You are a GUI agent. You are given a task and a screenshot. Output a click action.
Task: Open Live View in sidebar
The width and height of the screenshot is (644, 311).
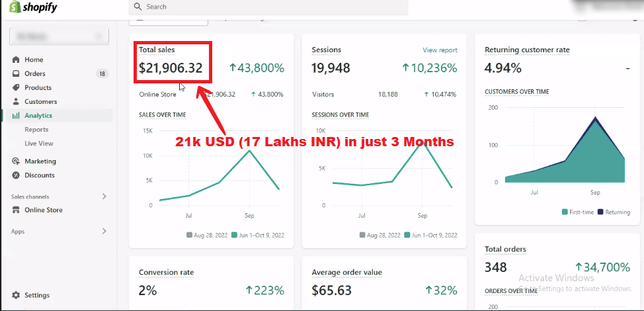click(38, 144)
